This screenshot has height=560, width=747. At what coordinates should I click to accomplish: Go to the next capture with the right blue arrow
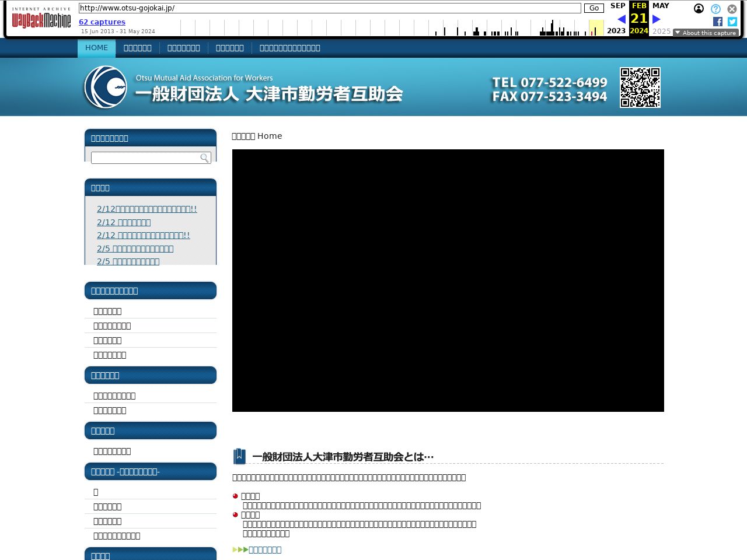click(656, 19)
